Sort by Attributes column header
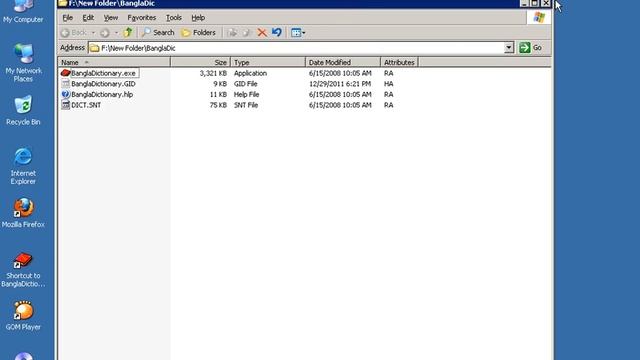This screenshot has width=640, height=360. [x=399, y=62]
